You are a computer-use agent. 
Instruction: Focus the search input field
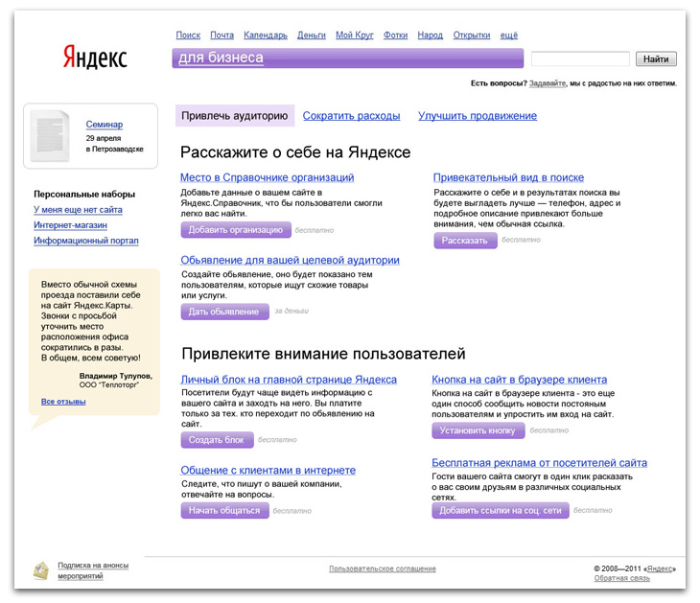(x=580, y=58)
